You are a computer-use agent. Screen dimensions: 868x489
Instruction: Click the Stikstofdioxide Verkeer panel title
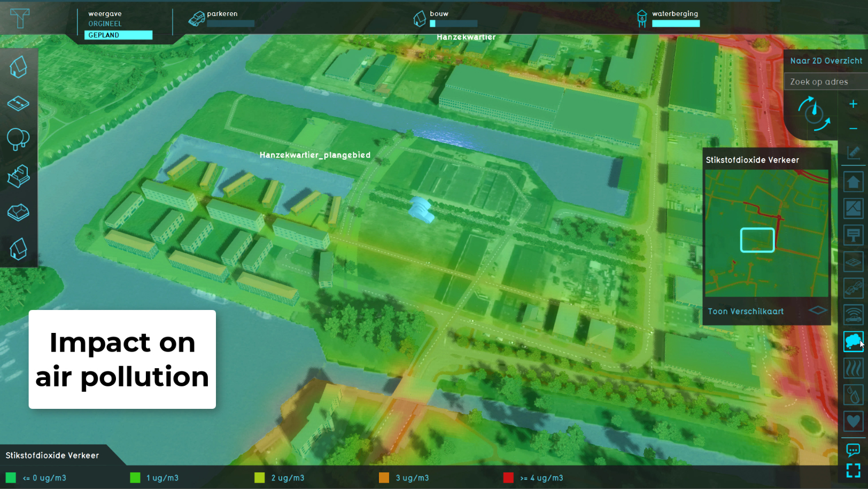753,160
